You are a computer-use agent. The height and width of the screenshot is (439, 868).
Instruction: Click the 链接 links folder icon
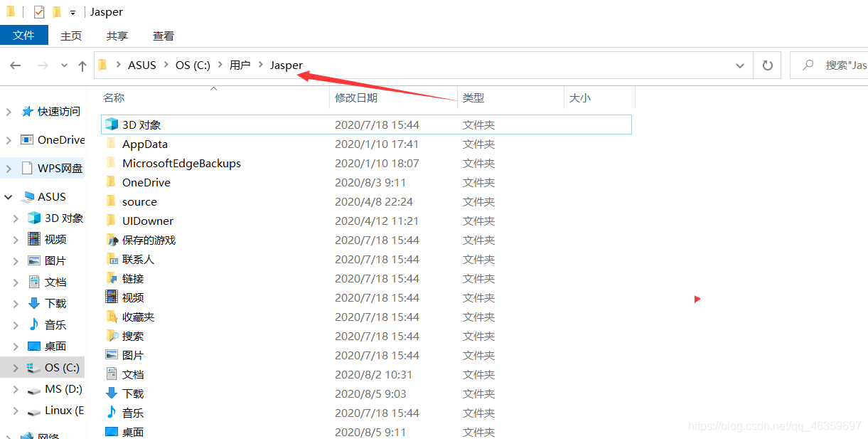pos(111,278)
